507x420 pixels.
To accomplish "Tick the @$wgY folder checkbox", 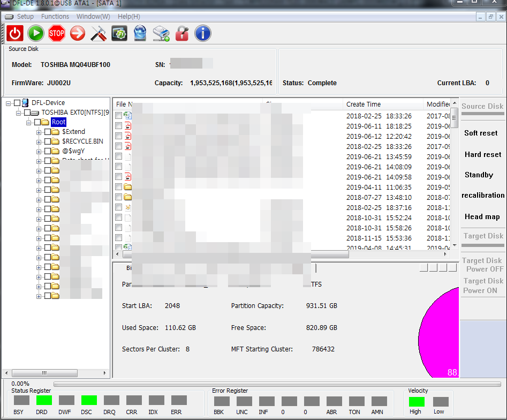I will point(48,151).
